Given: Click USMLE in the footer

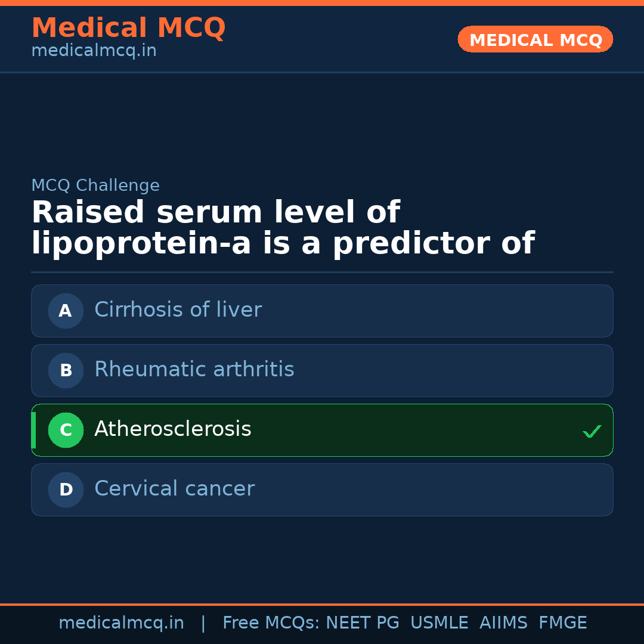Looking at the screenshot, I should [x=439, y=623].
